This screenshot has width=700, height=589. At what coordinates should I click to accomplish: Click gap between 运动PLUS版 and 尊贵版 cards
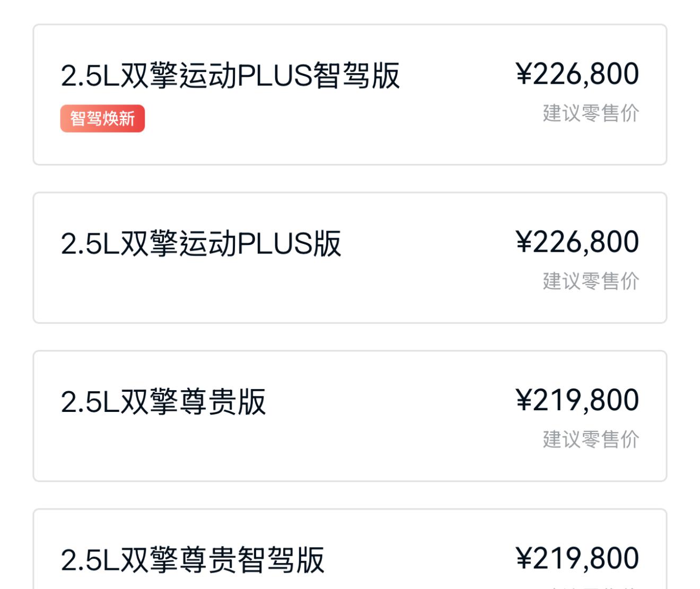(x=350, y=337)
